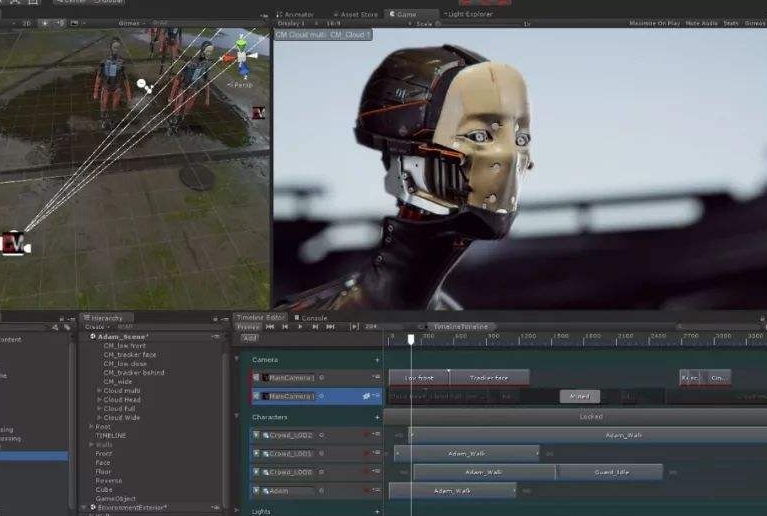
Task: Jump to timeline start frame
Action: 271,326
